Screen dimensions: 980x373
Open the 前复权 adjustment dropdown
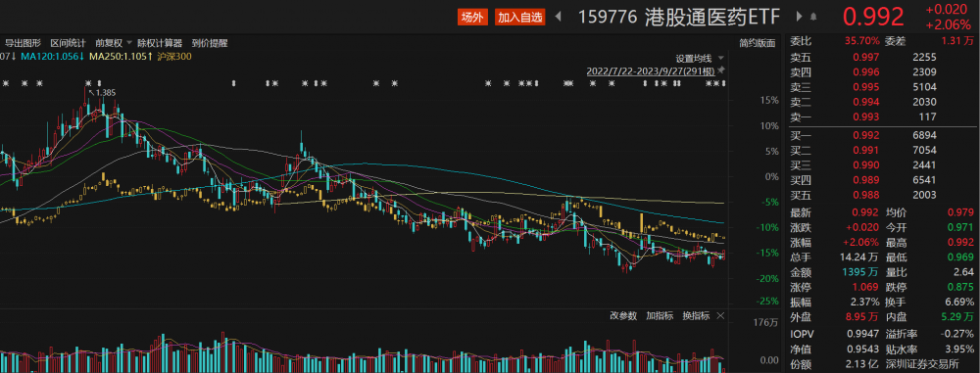point(113,43)
